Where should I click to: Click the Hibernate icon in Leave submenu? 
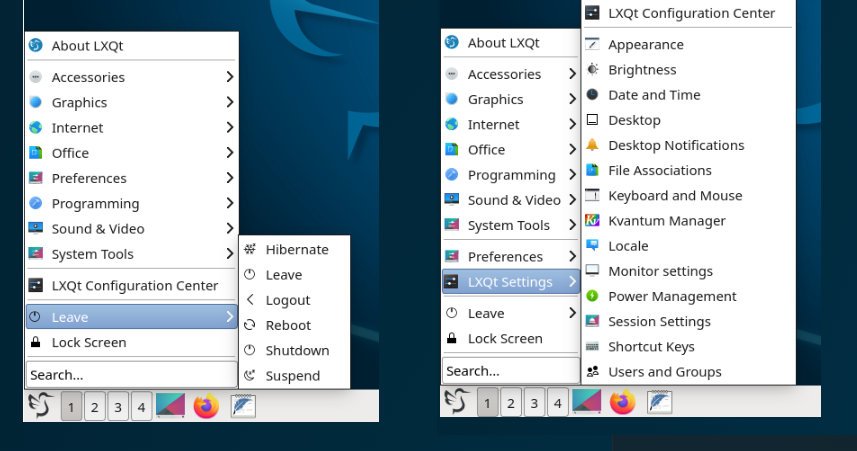pyautogui.click(x=249, y=249)
